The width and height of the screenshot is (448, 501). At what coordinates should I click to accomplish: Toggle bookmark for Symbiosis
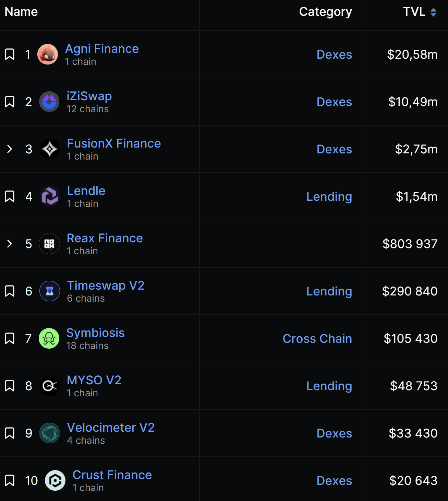(10, 338)
